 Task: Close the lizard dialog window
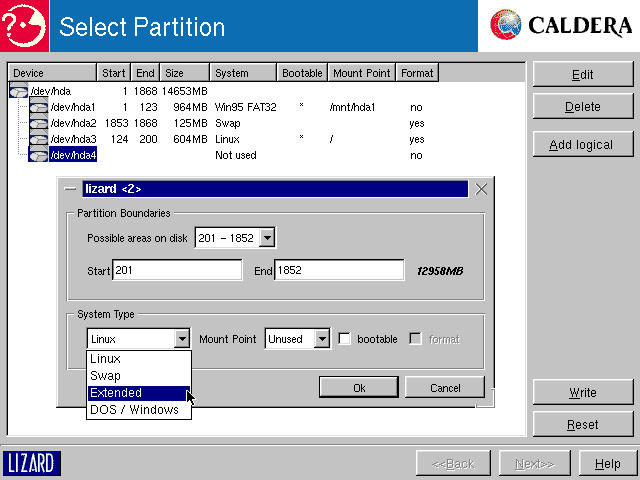click(x=481, y=189)
